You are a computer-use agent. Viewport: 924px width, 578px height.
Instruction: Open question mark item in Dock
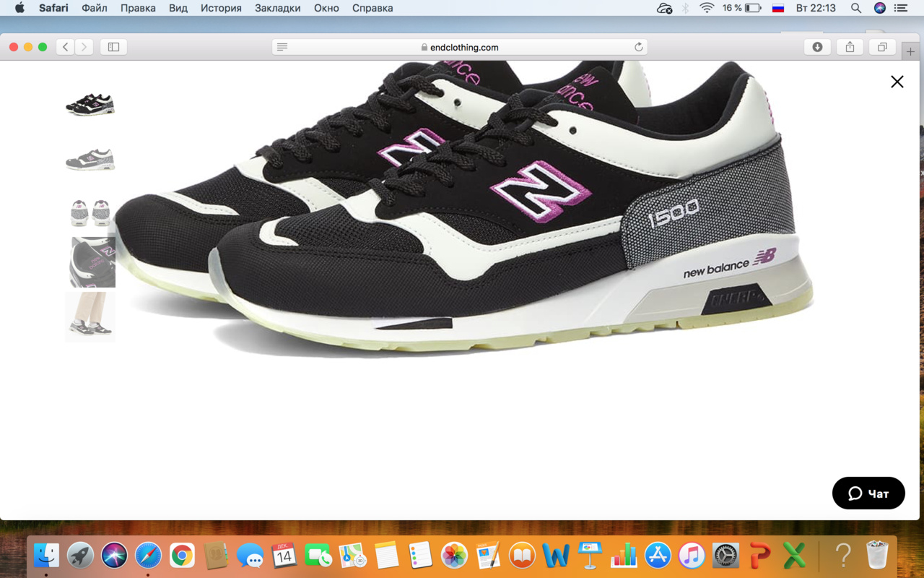(842, 555)
